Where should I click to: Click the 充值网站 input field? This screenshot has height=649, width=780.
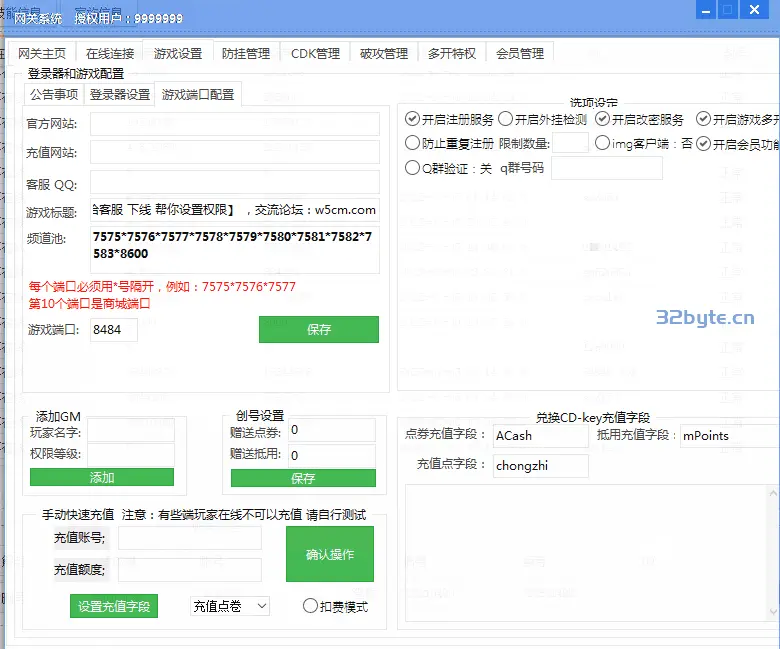pos(235,152)
